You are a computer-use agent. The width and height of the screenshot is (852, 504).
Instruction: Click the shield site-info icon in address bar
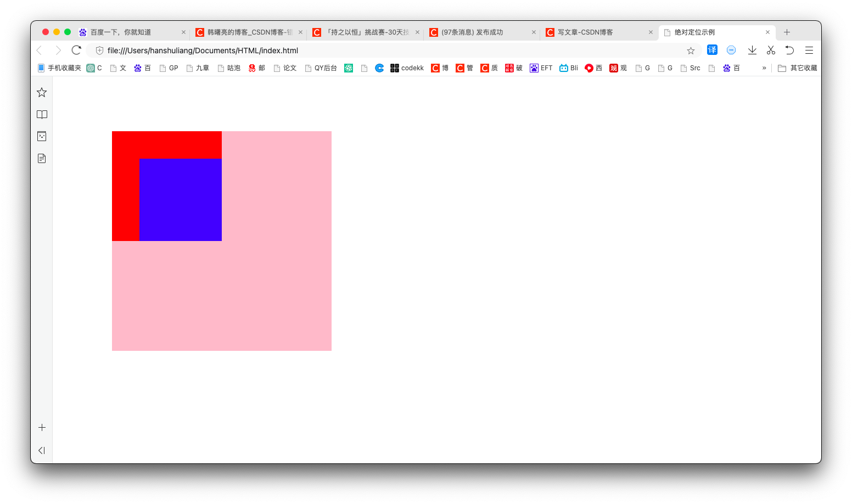(x=99, y=51)
